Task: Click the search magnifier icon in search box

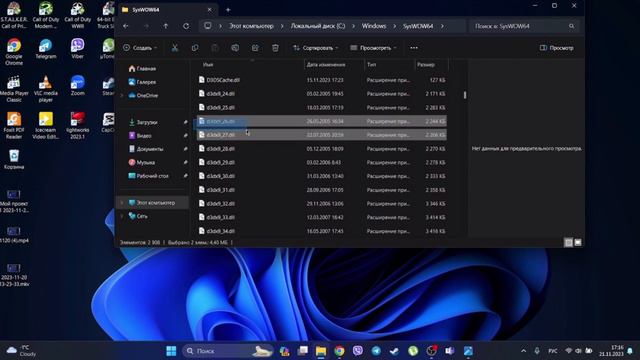Action: (571, 26)
